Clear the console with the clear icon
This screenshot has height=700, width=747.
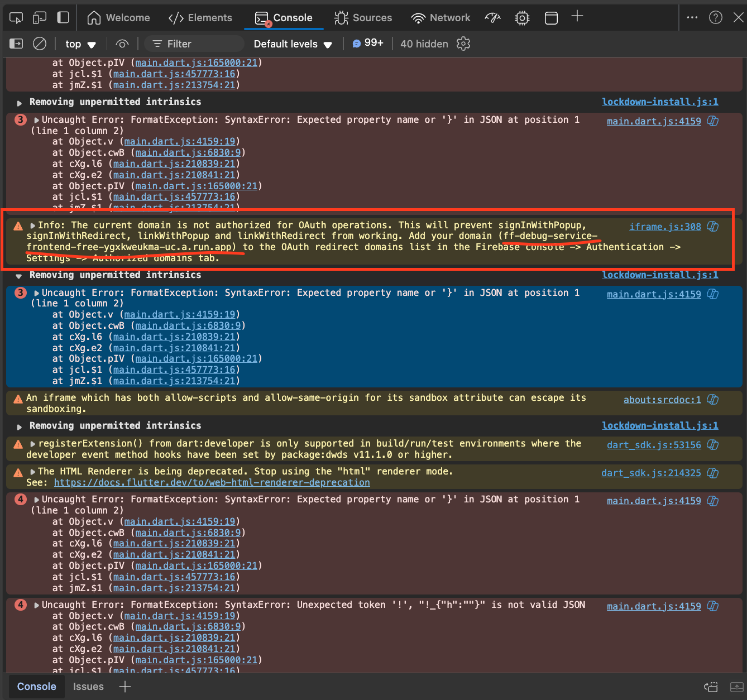pyautogui.click(x=39, y=44)
